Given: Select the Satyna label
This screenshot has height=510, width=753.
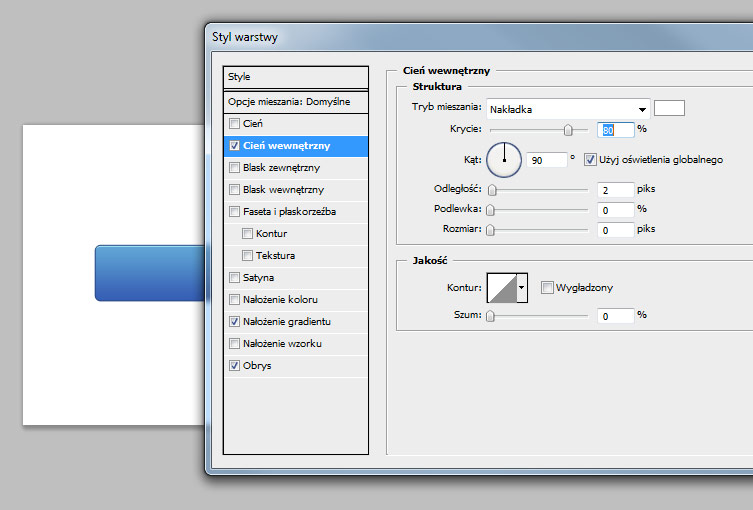Looking at the screenshot, I should [258, 278].
